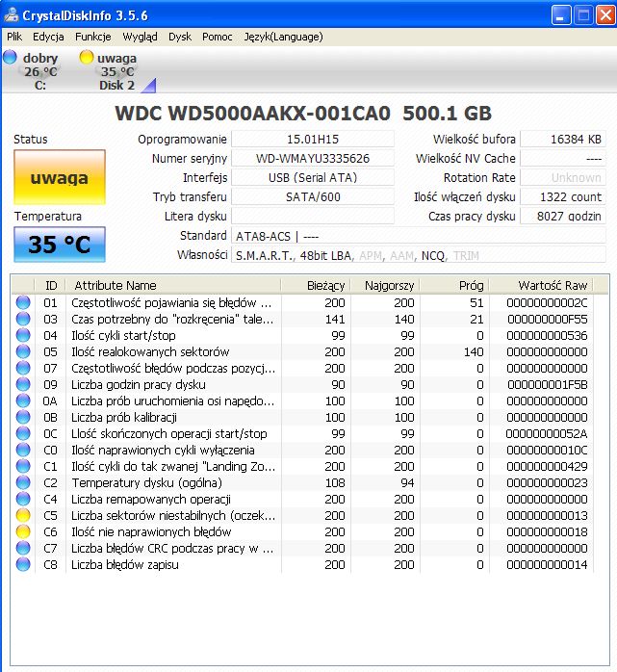Click the Próg column header
The width and height of the screenshot is (617, 672).
tap(455, 285)
